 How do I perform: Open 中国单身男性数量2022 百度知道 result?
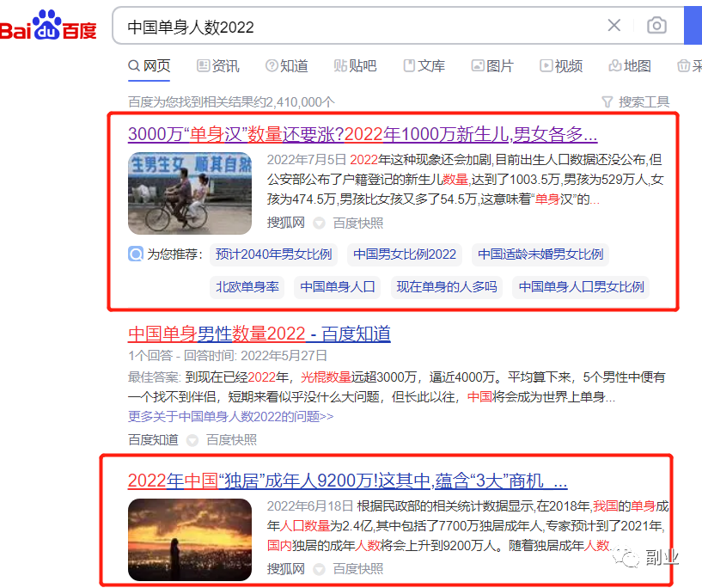pyautogui.click(x=259, y=334)
